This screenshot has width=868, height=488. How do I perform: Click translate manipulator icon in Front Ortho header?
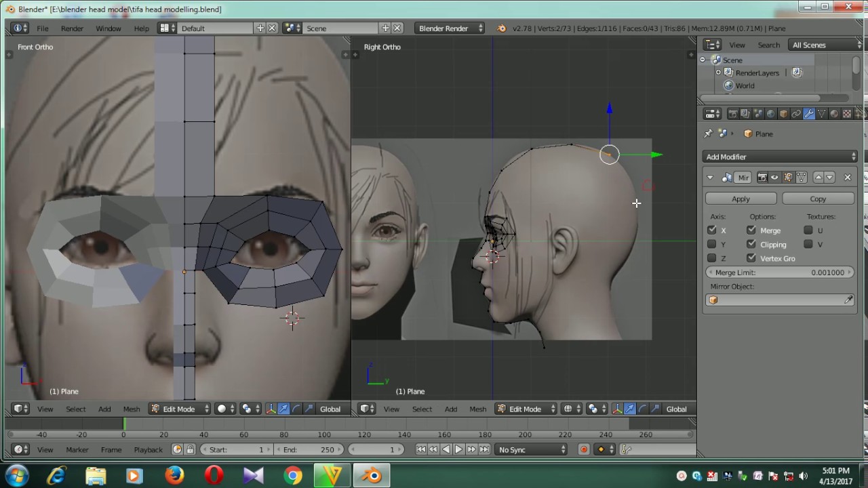(x=283, y=409)
